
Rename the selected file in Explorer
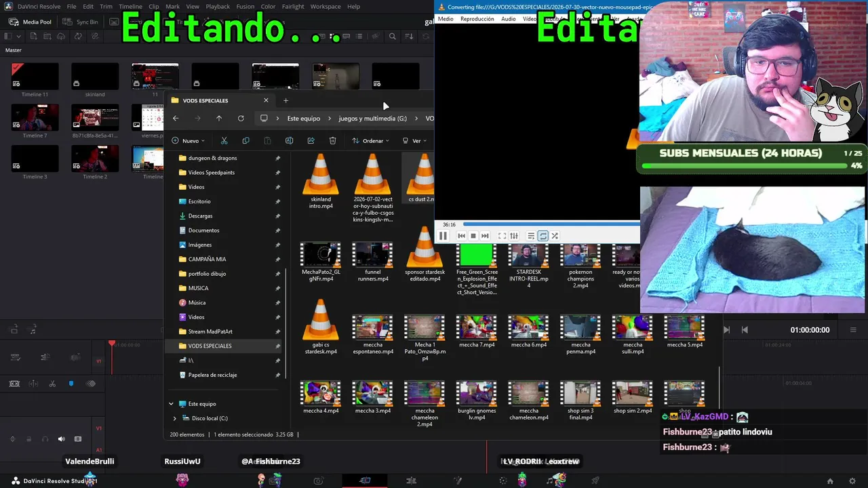(289, 141)
